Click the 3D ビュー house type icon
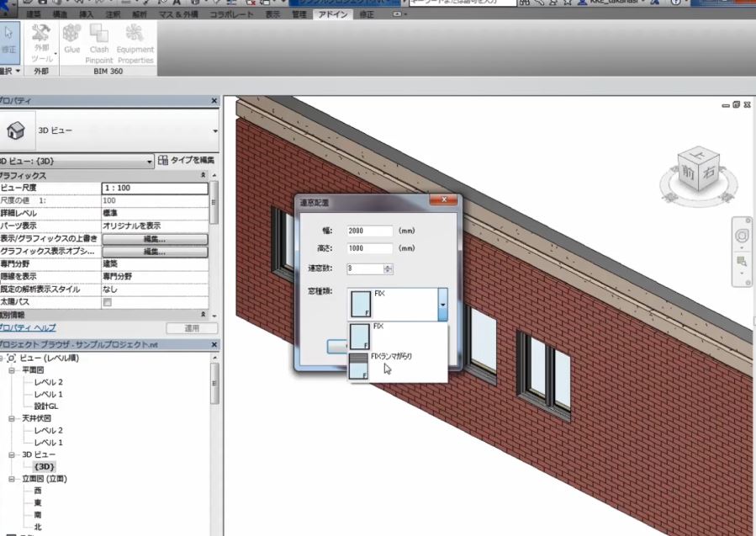 [x=16, y=131]
